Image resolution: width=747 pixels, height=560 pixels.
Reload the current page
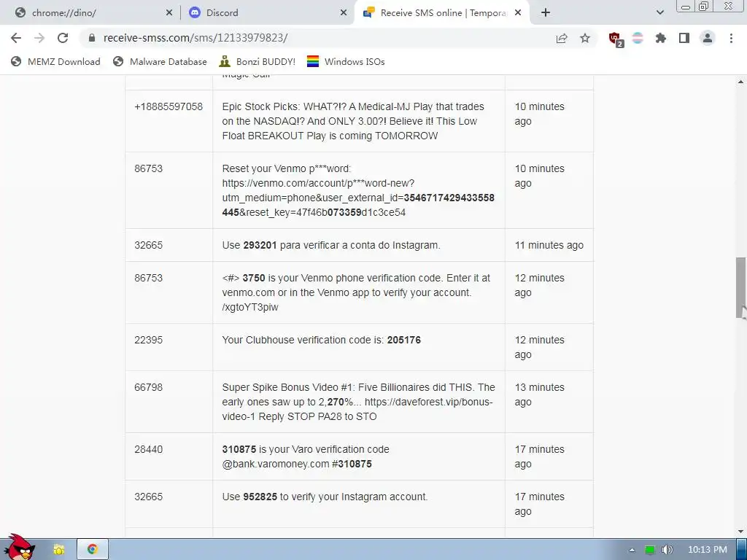point(63,38)
